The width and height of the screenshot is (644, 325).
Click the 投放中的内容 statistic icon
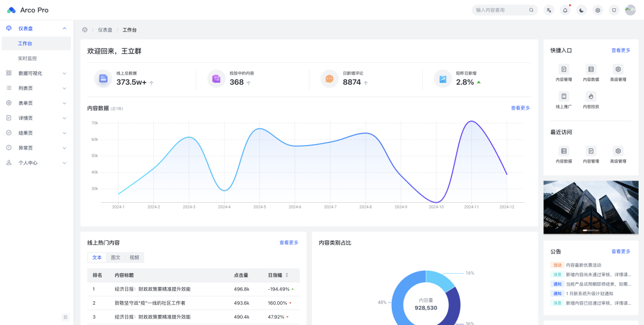(x=216, y=79)
